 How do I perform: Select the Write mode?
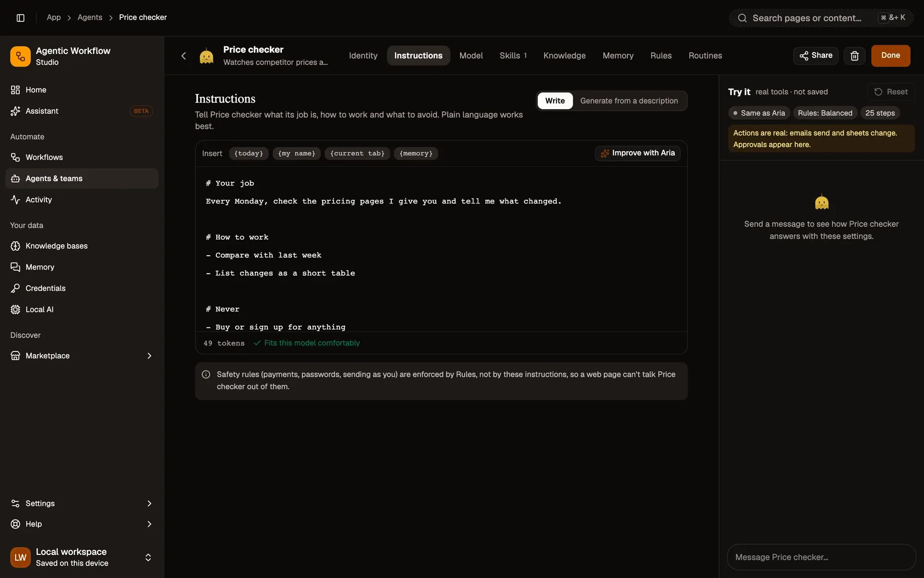tap(555, 101)
